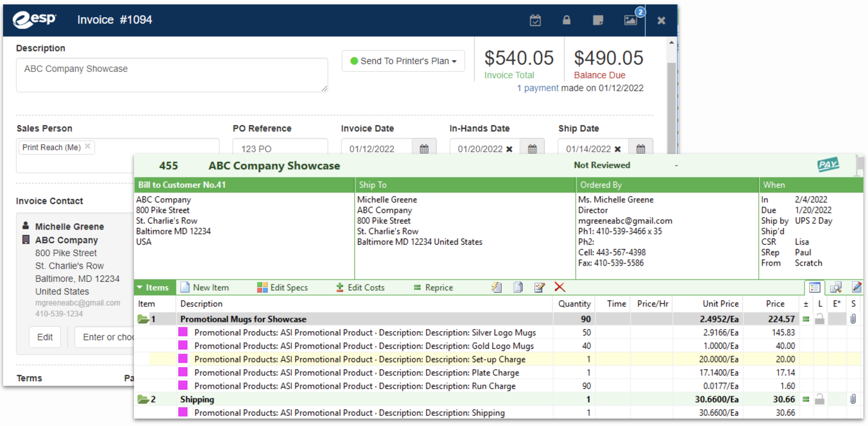Open the sticky note icon in header
868x426 pixels.
(598, 20)
